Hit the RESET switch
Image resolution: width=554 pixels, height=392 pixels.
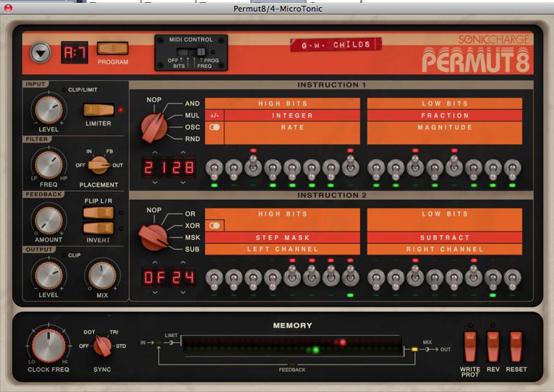point(516,346)
